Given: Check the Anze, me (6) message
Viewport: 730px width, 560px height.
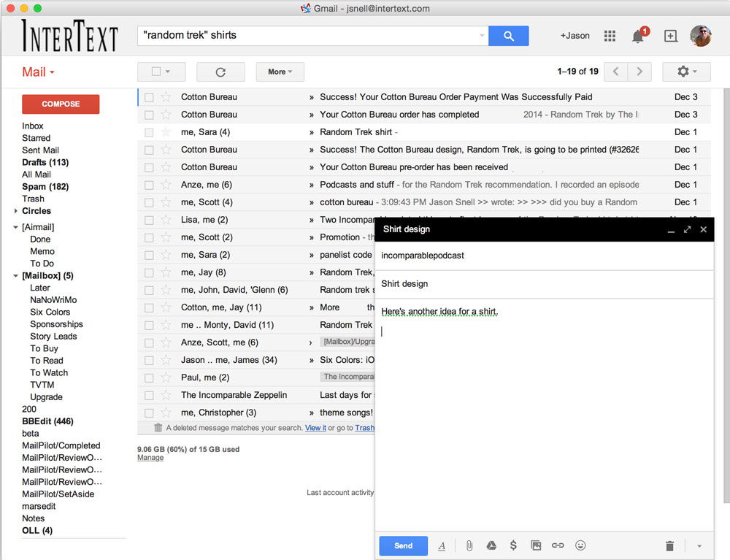Looking at the screenshot, I should pos(149,185).
